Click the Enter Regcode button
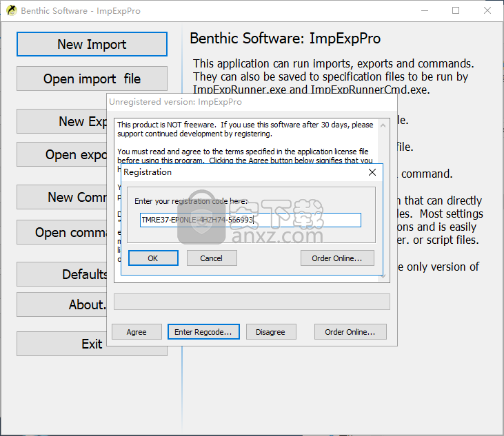This screenshot has height=436, width=504. pos(203,332)
